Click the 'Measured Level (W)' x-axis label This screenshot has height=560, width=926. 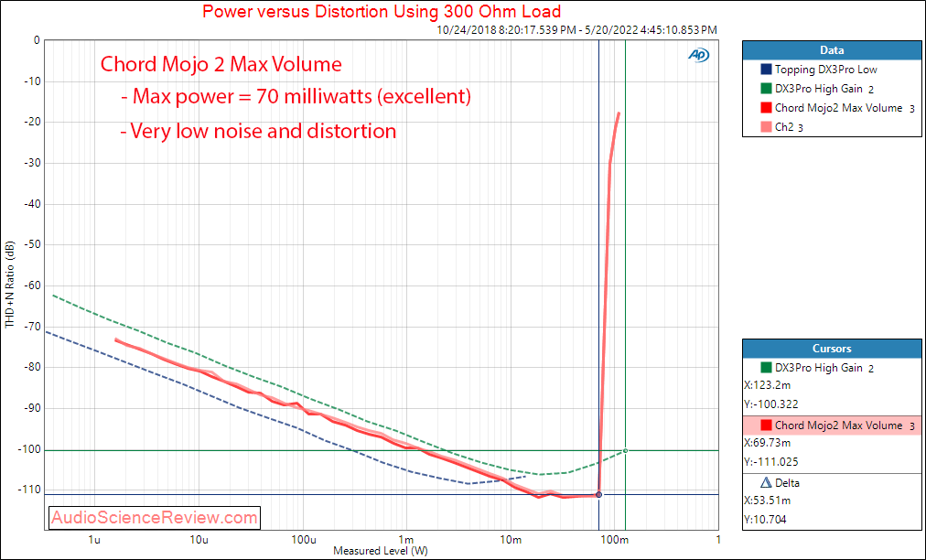pyautogui.click(x=381, y=551)
